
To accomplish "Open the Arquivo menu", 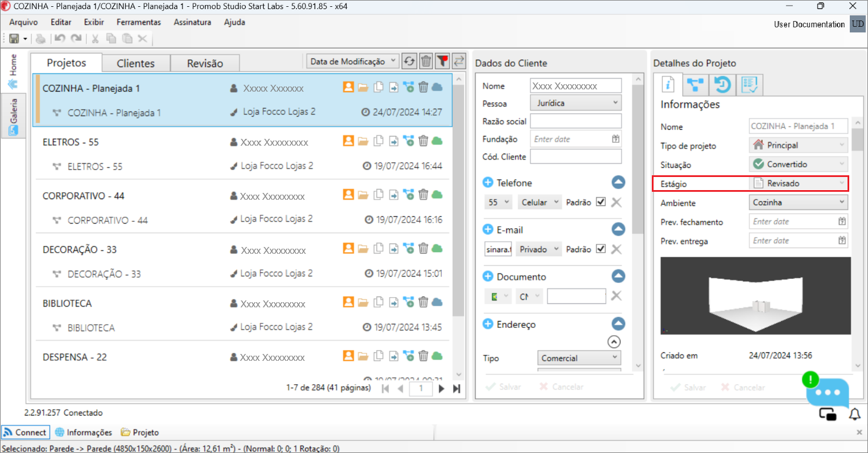I will click(23, 22).
